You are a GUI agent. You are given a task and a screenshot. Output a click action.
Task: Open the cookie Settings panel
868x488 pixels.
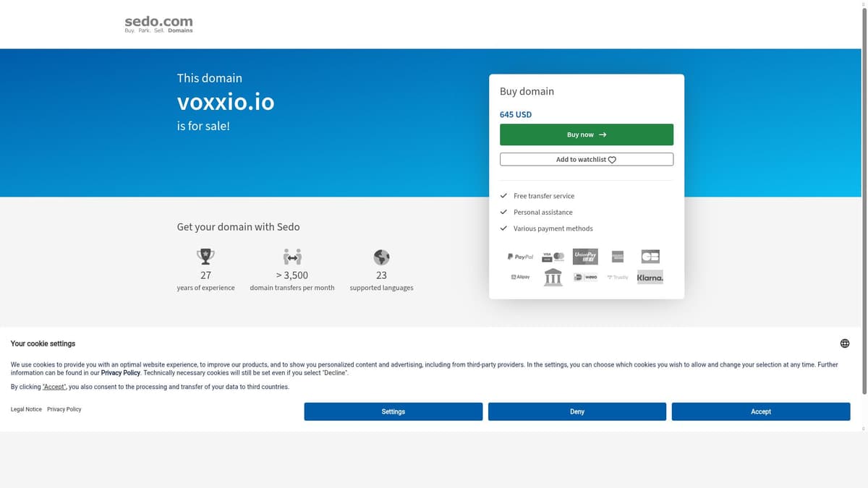[393, 411]
